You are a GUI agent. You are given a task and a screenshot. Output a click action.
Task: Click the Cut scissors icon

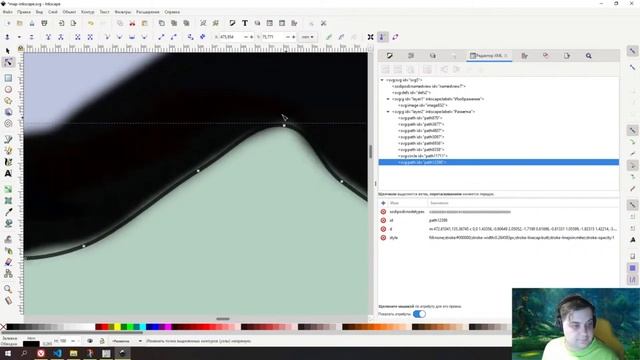[132, 24]
